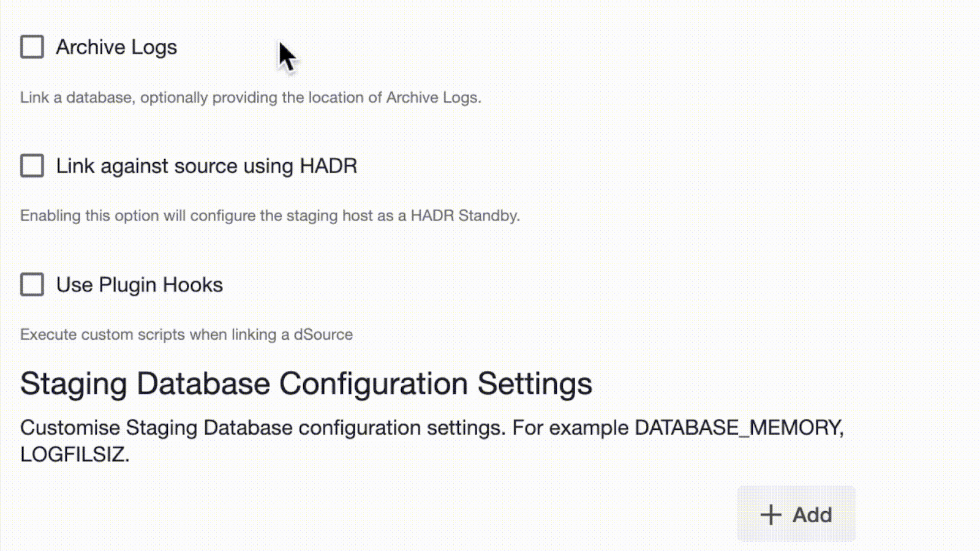
Task: Check the Use Plugin Hooks box
Action: tap(32, 285)
